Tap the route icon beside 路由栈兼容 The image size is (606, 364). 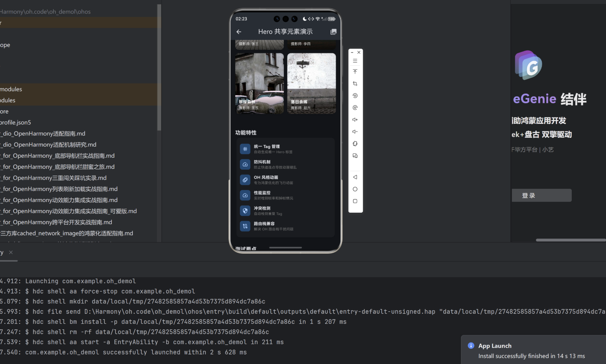pos(245,226)
